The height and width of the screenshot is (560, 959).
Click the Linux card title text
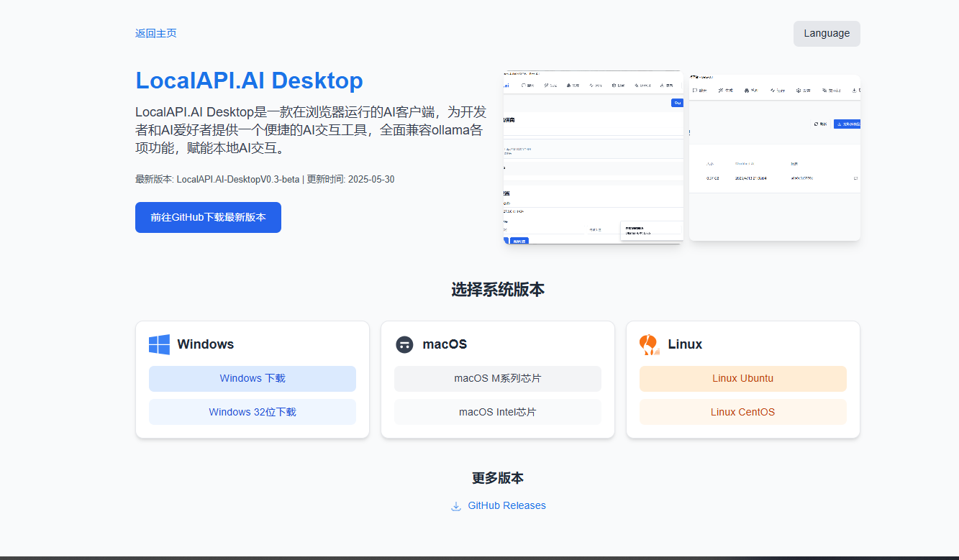coord(685,344)
